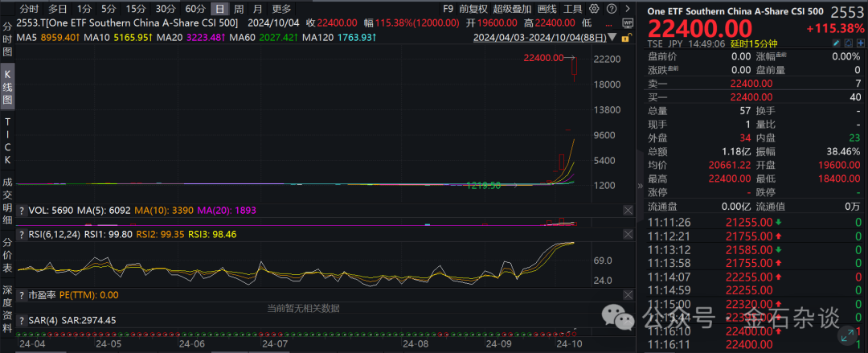868x353 pixels.
Task: Click the 超级叠加 overlay button
Action: tap(511, 8)
